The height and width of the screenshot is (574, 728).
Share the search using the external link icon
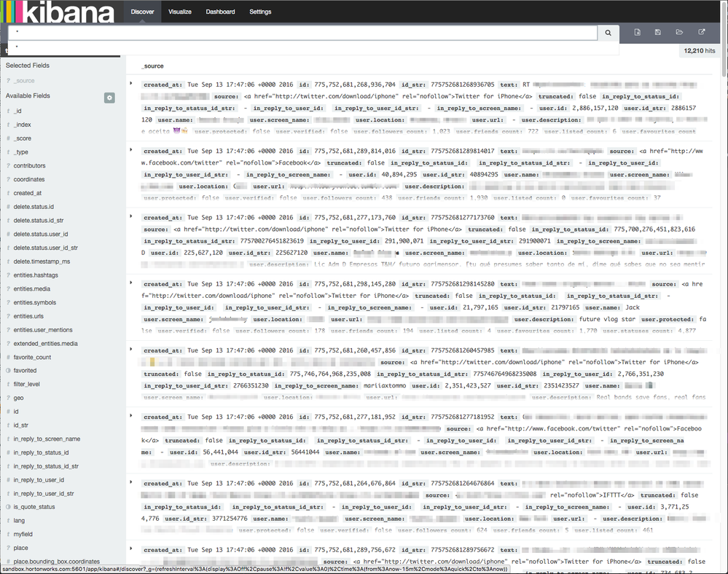(701, 32)
